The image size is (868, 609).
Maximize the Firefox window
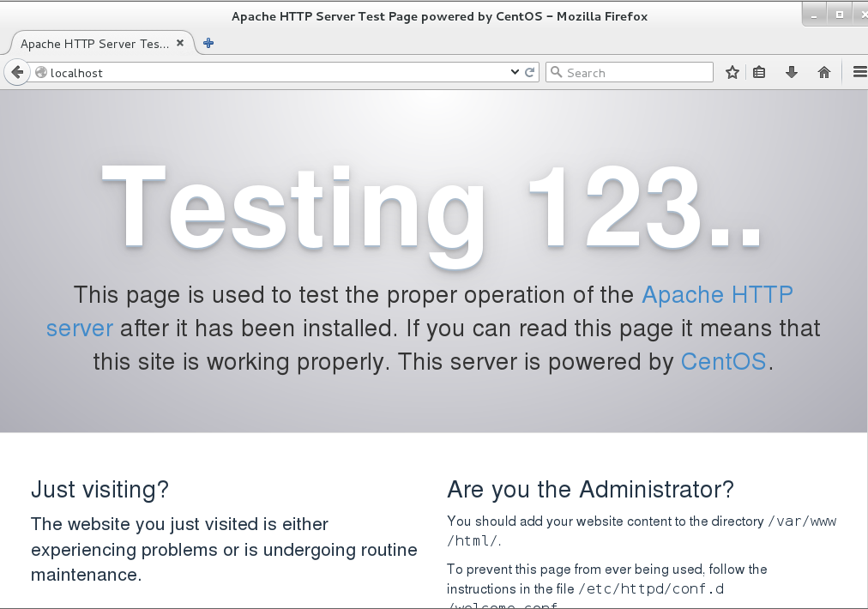pos(840,15)
